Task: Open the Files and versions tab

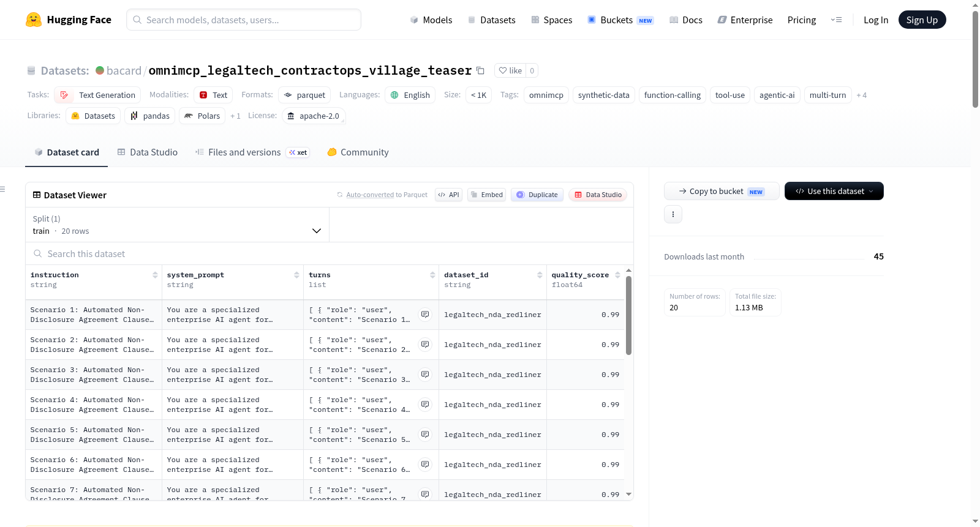Action: 252,152
